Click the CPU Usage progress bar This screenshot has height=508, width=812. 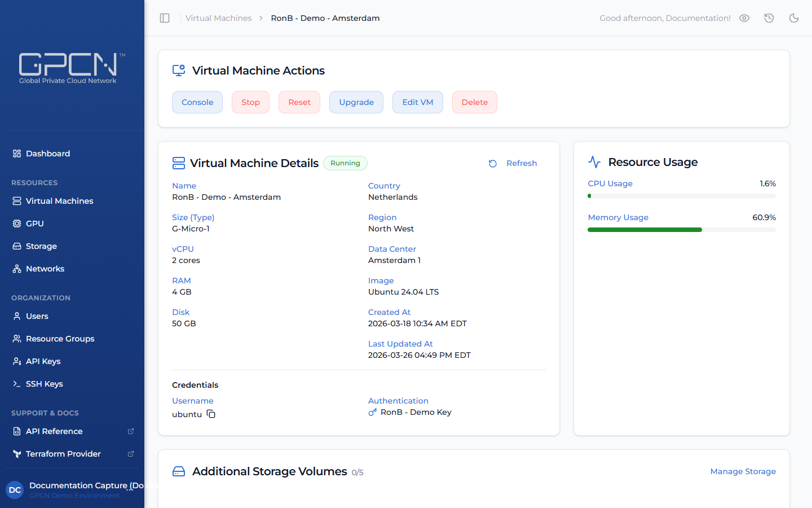[682, 196]
